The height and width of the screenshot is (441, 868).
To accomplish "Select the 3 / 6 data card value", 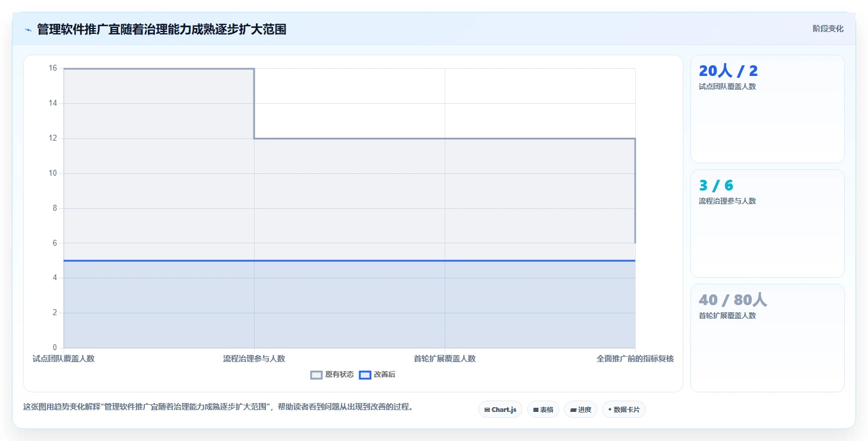I will [716, 186].
